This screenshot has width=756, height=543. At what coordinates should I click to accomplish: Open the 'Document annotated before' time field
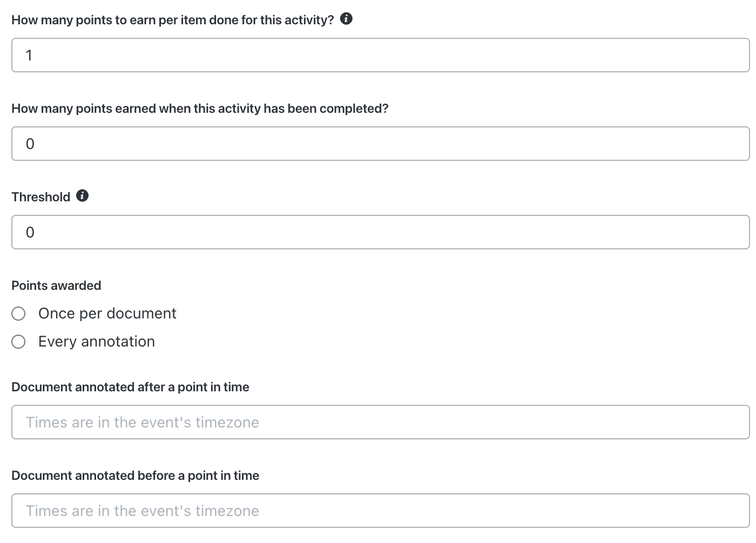381,511
